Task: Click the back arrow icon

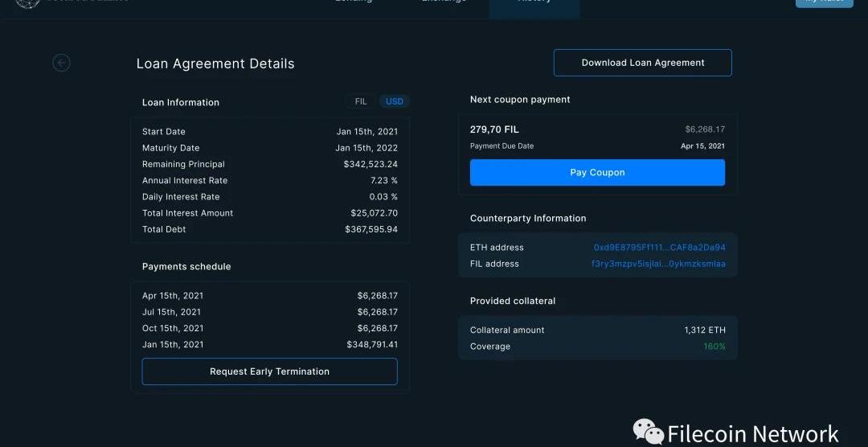Action: coord(61,63)
